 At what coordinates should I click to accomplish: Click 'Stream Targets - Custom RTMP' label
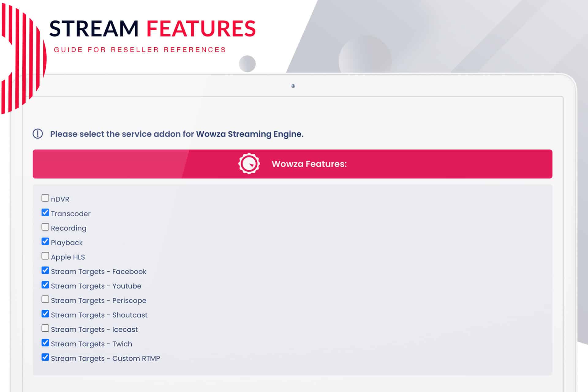click(x=105, y=358)
